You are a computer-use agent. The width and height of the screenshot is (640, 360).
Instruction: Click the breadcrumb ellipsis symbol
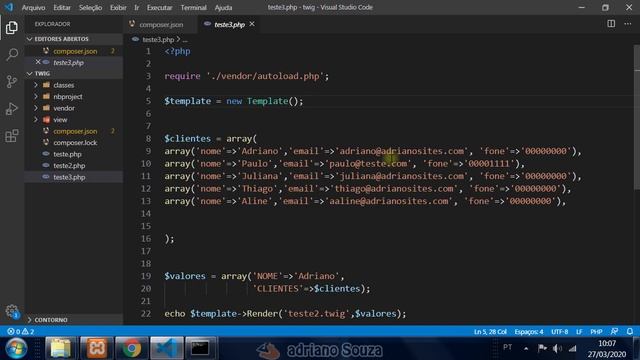click(x=185, y=40)
